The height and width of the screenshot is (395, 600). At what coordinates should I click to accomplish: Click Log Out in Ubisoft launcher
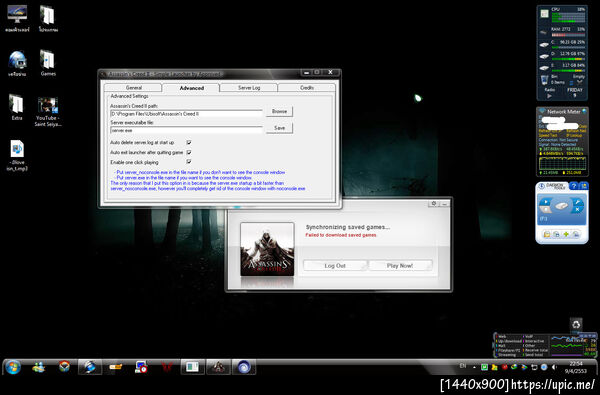click(x=335, y=266)
